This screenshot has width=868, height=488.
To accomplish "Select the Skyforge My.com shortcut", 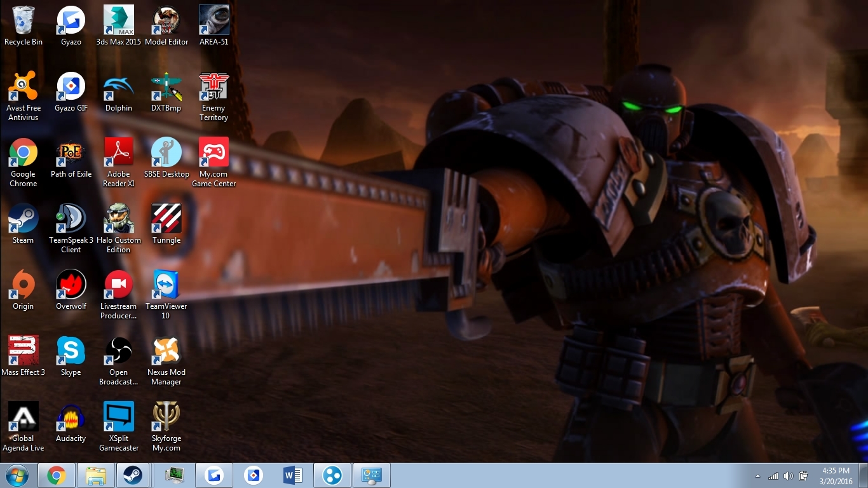I will click(166, 427).
